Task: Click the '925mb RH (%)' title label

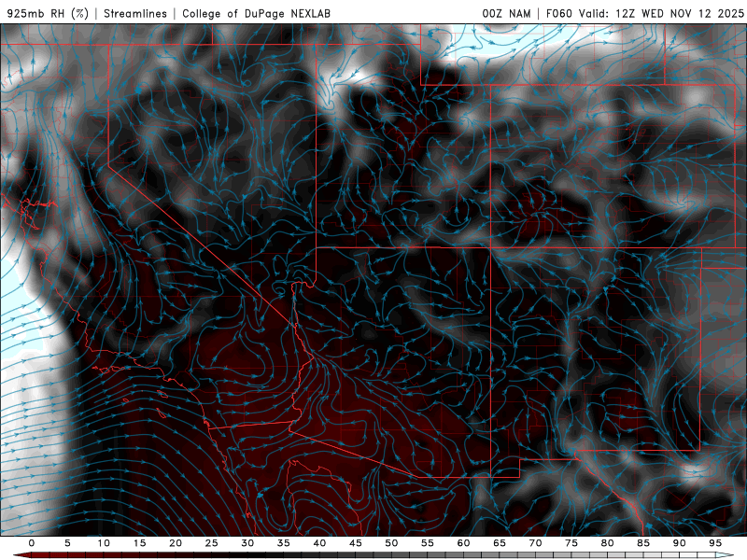Action: click(x=49, y=13)
